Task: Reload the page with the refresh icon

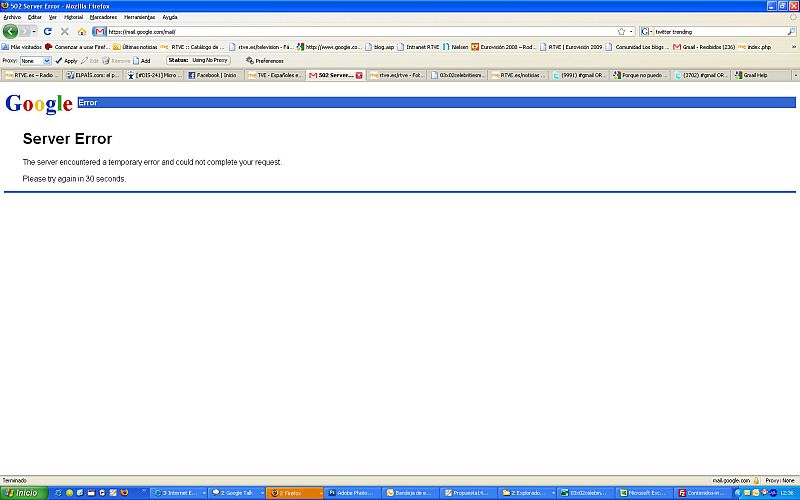Action: [x=47, y=31]
